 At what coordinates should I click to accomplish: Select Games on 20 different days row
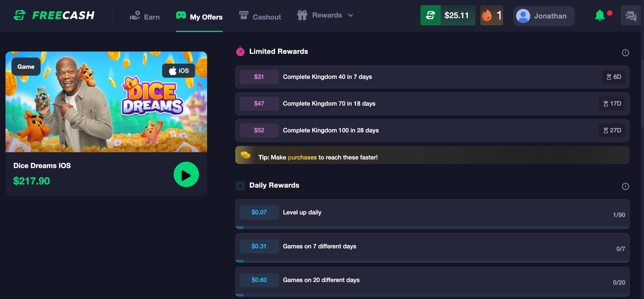coord(432,282)
